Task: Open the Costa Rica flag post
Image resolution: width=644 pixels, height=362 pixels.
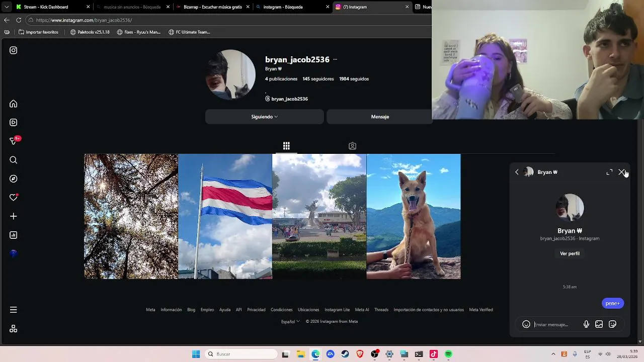Action: pyautogui.click(x=225, y=216)
